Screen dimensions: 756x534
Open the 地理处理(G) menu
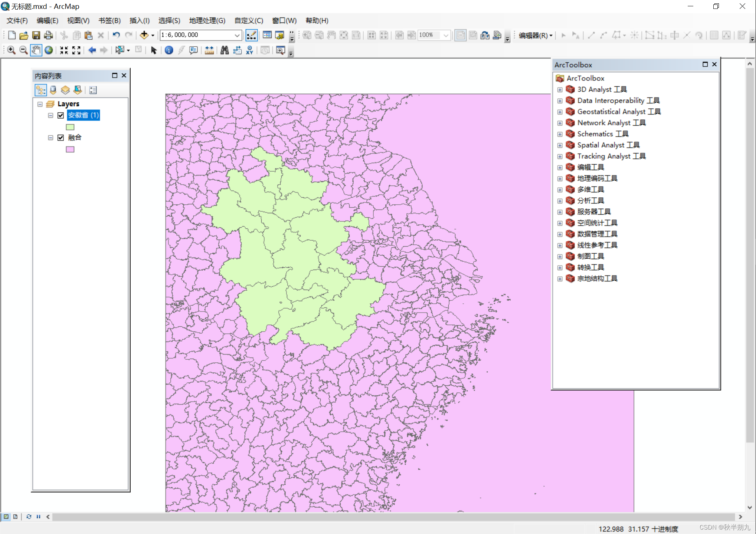[x=207, y=20]
